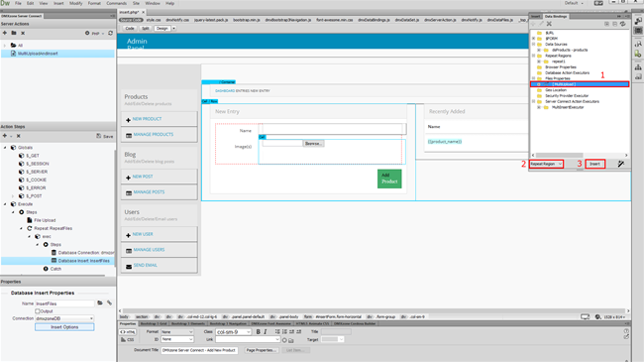This screenshot has height=362, width=644.
Task: Click the NEW POST link
Action: pos(143,177)
